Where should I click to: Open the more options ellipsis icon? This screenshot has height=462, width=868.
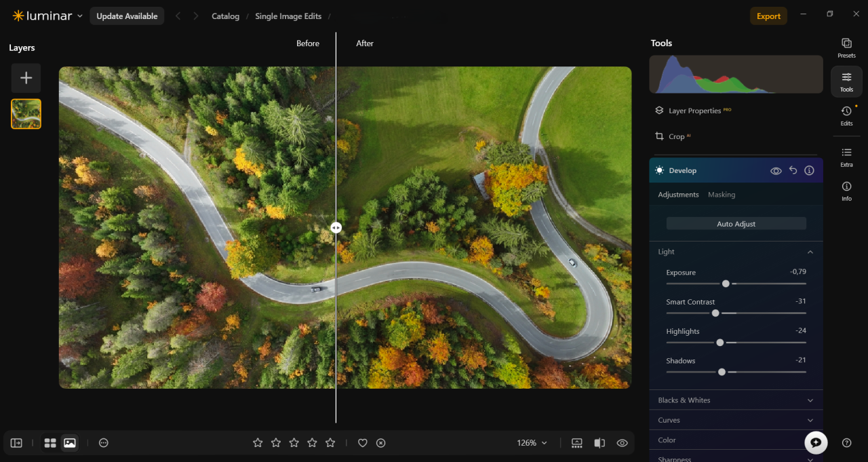click(x=104, y=443)
